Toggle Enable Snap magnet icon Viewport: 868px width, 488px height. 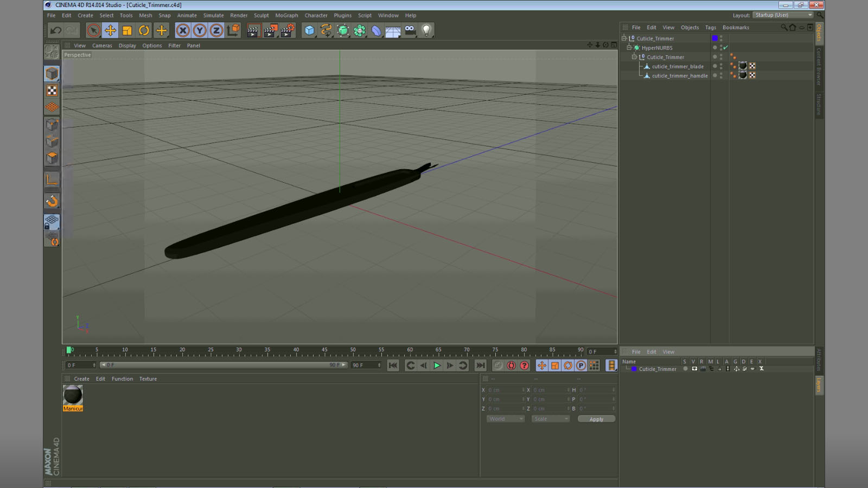[x=52, y=201]
